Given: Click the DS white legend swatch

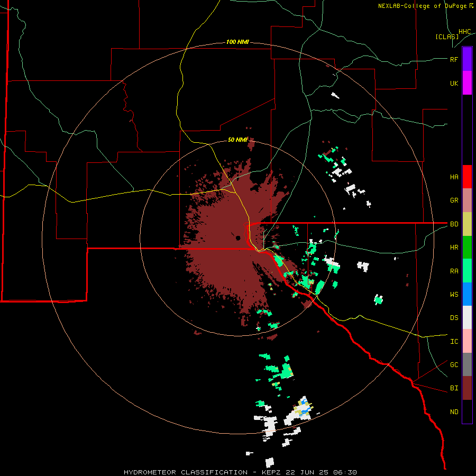Looking at the screenshot, I should [467, 317].
